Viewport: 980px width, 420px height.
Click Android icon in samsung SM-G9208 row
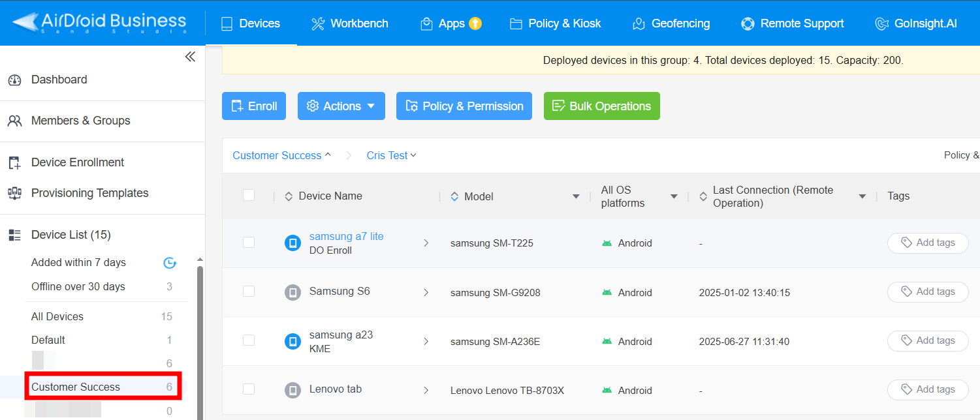click(x=607, y=293)
